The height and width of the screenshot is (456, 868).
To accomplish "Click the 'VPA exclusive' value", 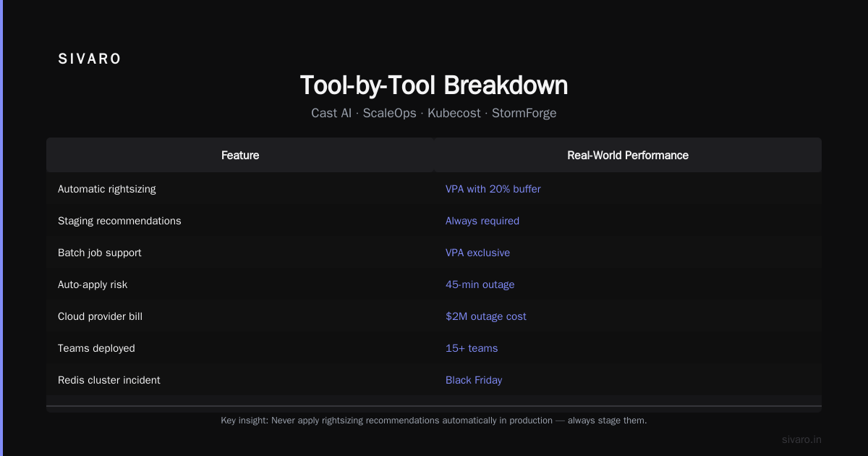I will tap(477, 253).
